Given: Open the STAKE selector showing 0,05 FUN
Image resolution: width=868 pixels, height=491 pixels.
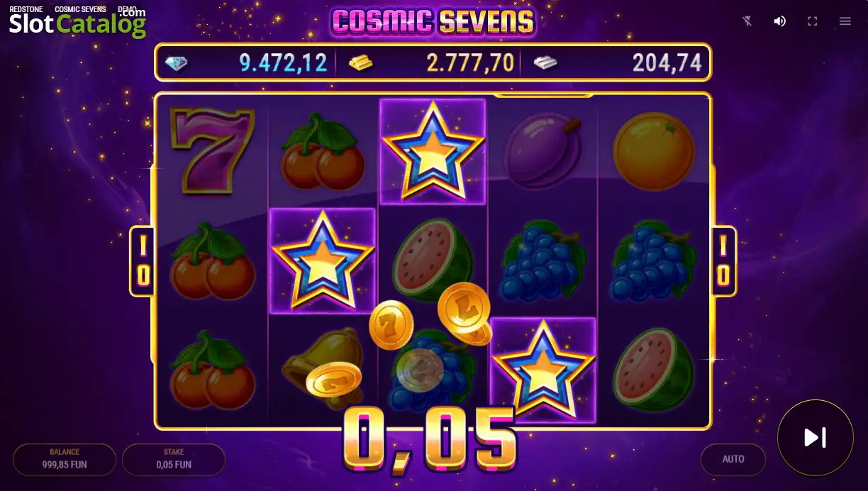Looking at the screenshot, I should coord(174,459).
